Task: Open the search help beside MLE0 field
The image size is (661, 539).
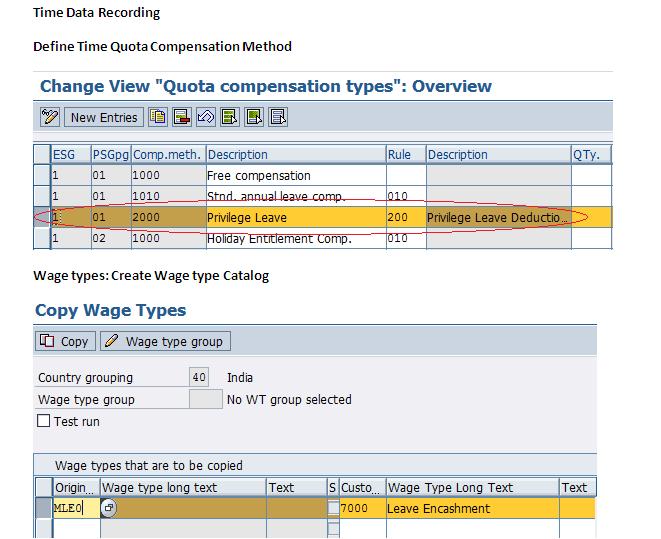Action: click(109, 508)
